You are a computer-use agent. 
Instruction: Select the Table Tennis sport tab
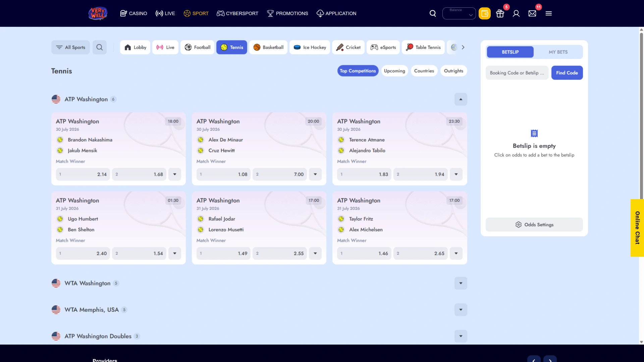(424, 47)
